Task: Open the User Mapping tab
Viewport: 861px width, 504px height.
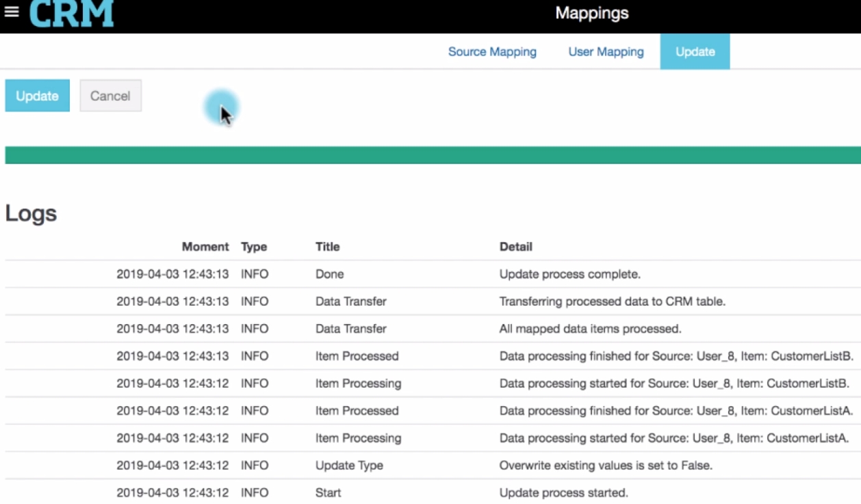Action: pos(606,52)
